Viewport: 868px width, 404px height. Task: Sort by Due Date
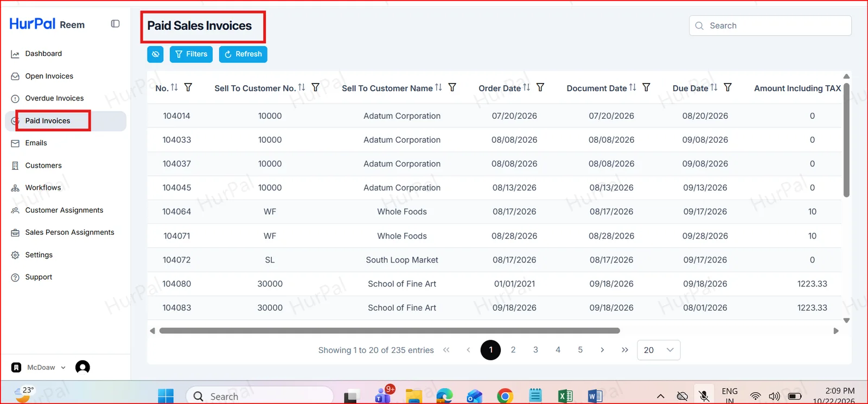714,87
